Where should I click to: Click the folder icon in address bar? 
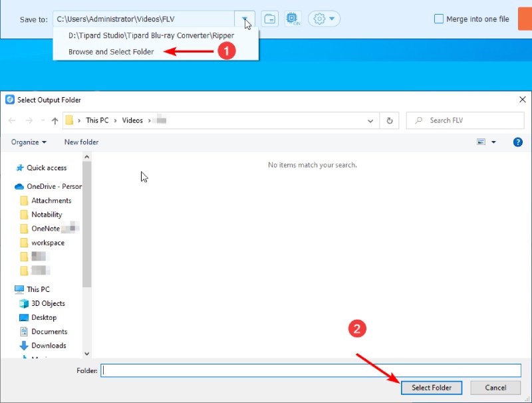(69, 120)
